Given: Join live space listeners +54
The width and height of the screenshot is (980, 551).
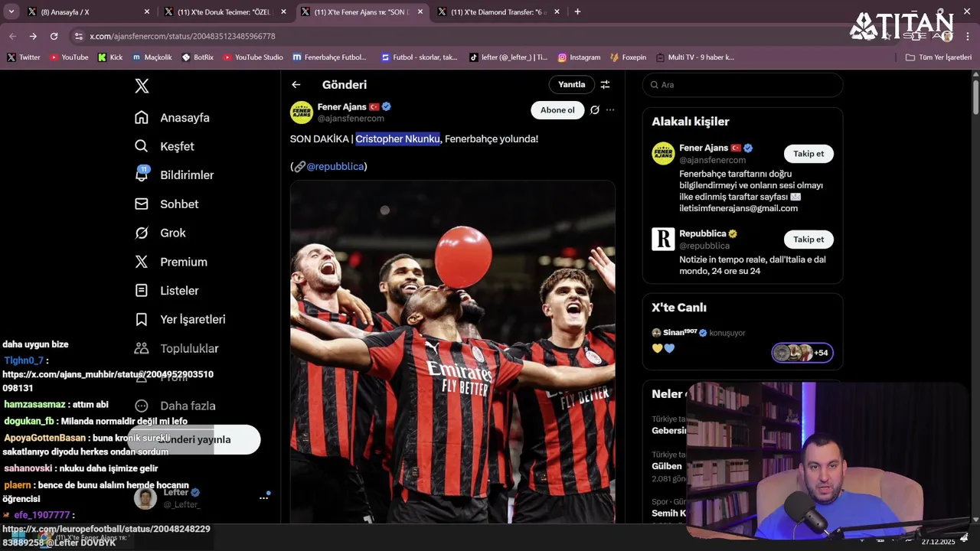Looking at the screenshot, I should click(802, 353).
